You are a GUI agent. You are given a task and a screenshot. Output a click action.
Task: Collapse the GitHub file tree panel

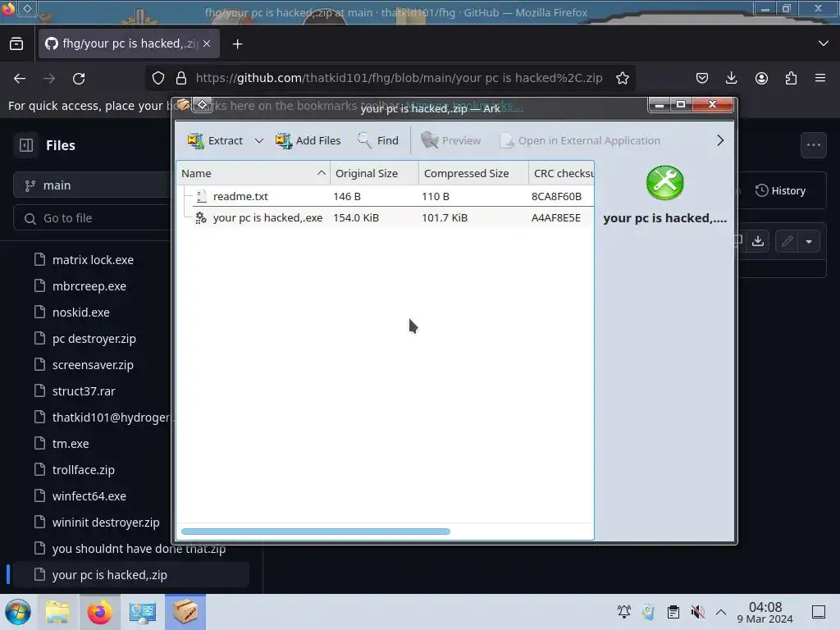(26, 145)
